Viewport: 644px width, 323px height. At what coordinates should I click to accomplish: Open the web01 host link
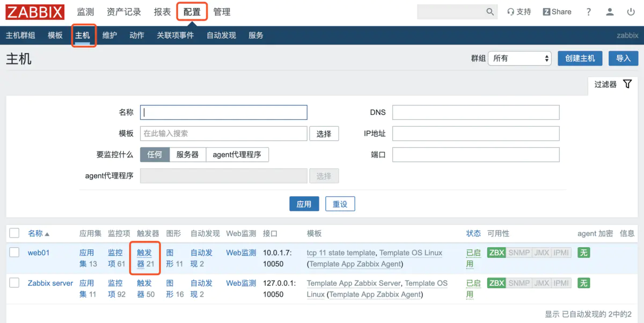(39, 253)
